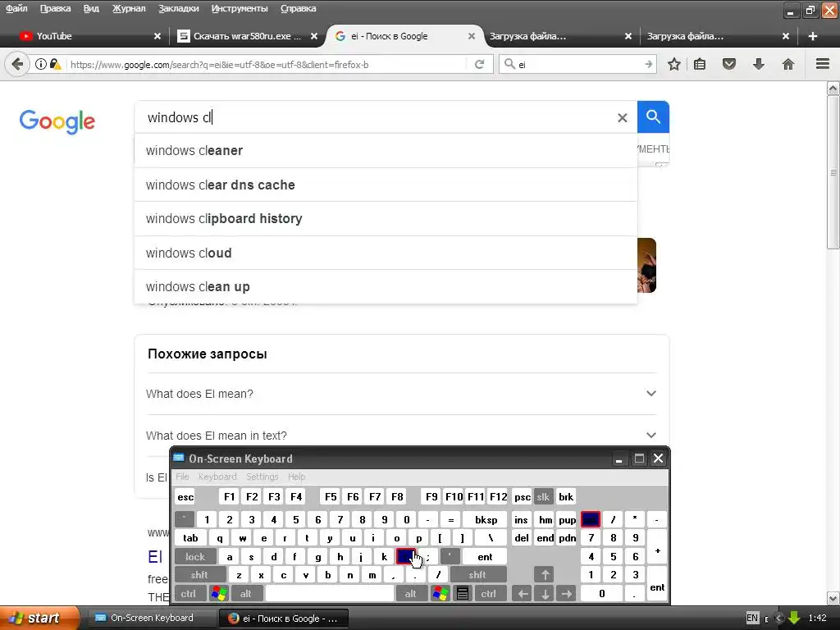Toggle the left alt key
840x630 pixels.
(246, 594)
